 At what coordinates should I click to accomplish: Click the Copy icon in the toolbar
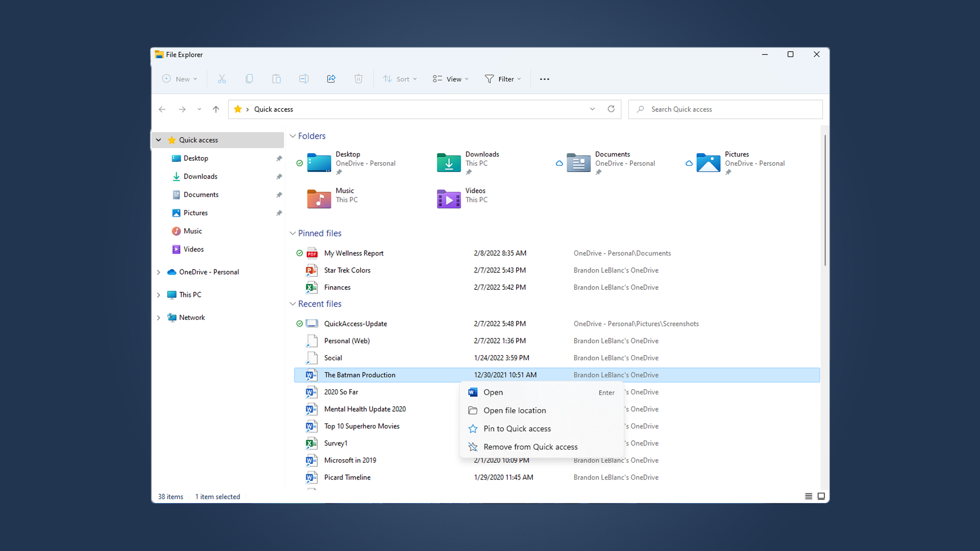click(x=249, y=79)
